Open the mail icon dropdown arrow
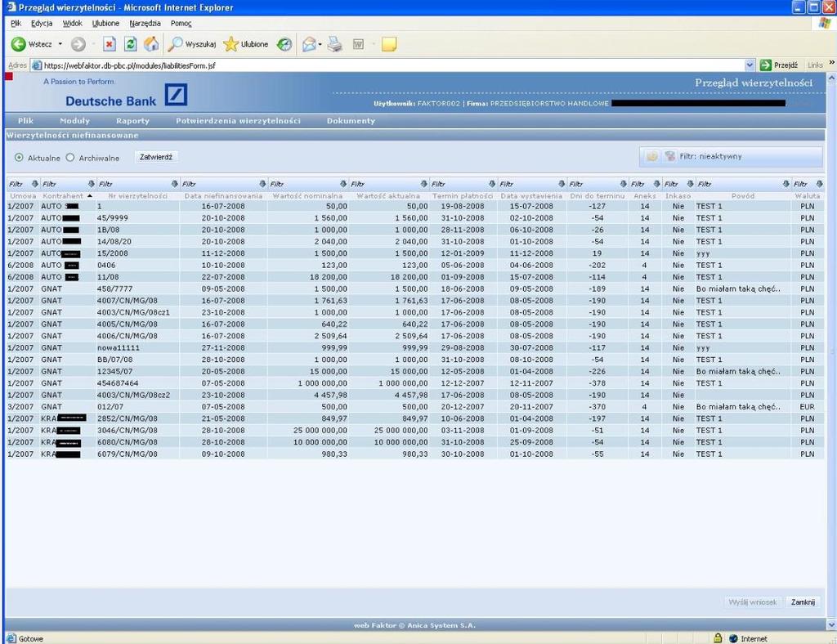Viewport: 837px width, 644px height. (x=320, y=44)
